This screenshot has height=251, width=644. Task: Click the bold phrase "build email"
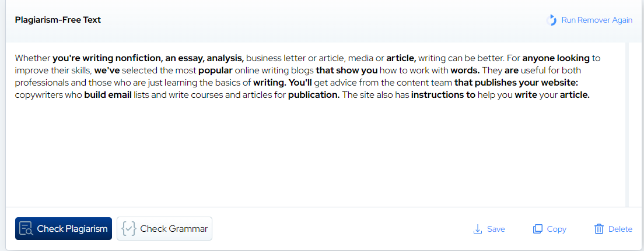click(108, 95)
